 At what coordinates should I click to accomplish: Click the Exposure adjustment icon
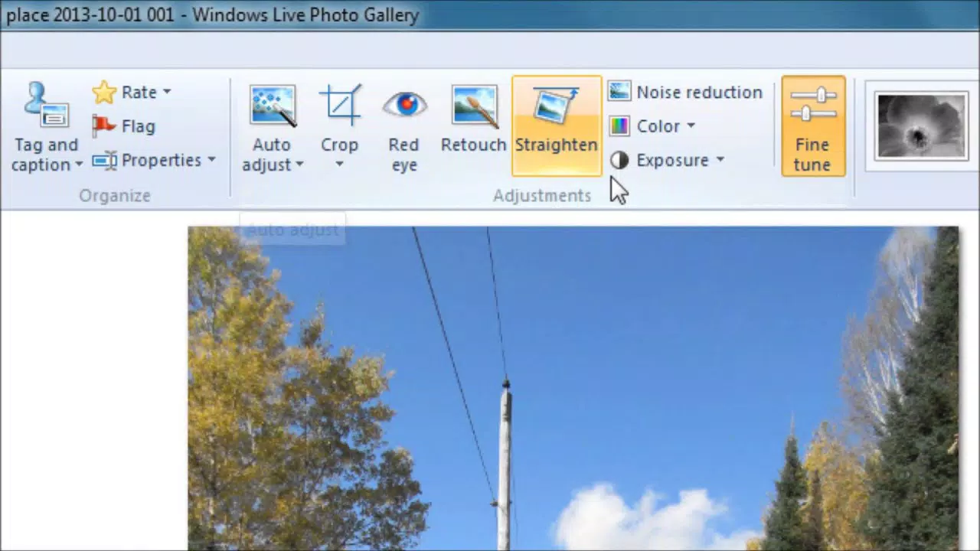[619, 160]
